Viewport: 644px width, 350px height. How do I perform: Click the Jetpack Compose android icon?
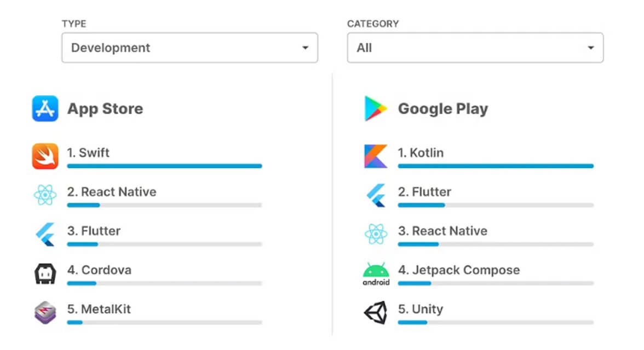[x=376, y=273]
